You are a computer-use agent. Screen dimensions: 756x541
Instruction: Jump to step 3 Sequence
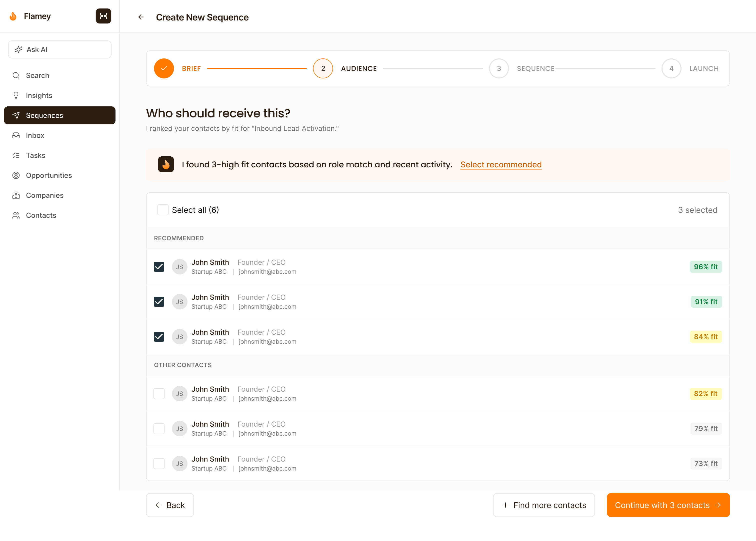click(499, 68)
